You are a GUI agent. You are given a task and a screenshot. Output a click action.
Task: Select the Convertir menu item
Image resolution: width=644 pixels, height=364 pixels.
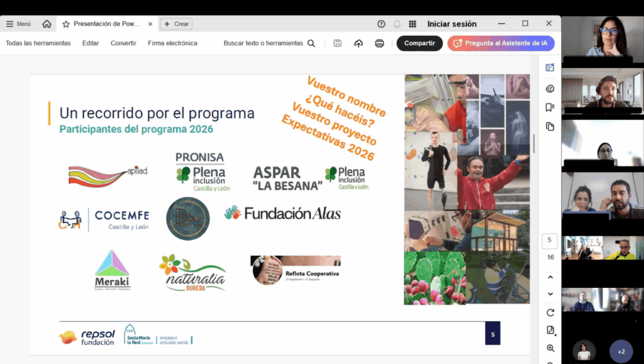pyautogui.click(x=123, y=43)
